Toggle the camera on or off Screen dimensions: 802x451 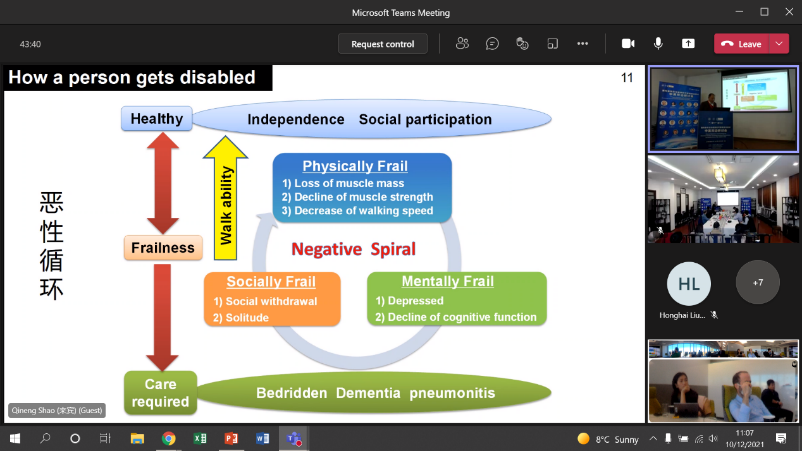pyautogui.click(x=628, y=44)
